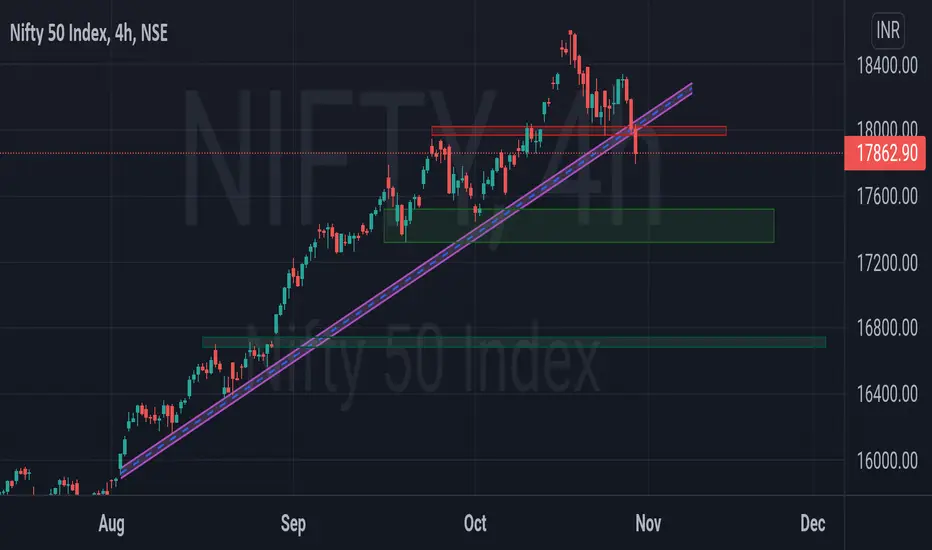Click the Dec label on time axis

click(x=813, y=523)
